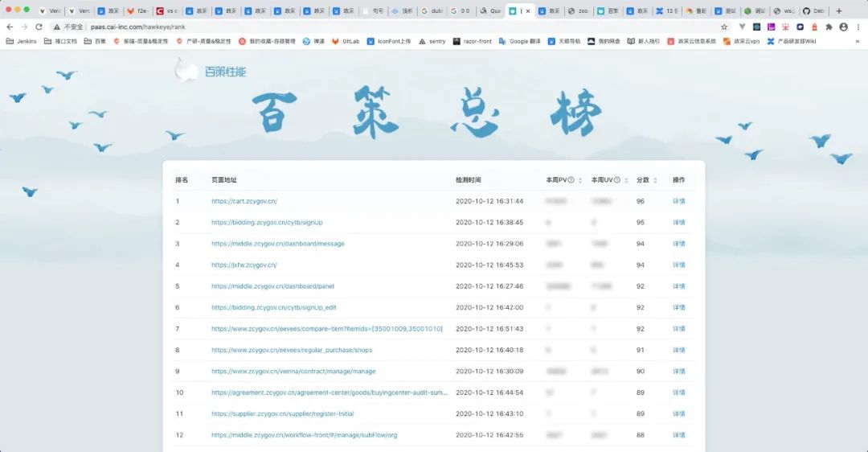Open the razor-front bookmark
Image resolution: width=868 pixels, height=452 pixels.
[473, 41]
